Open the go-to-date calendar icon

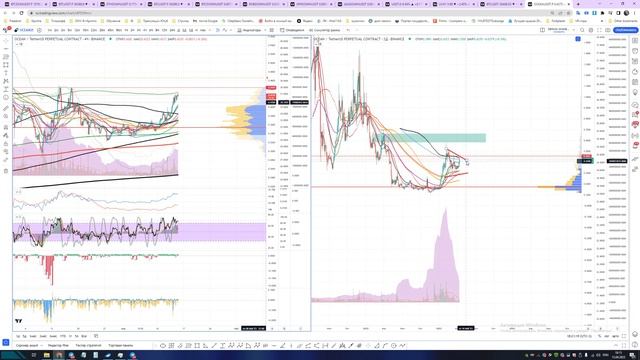[96, 336]
